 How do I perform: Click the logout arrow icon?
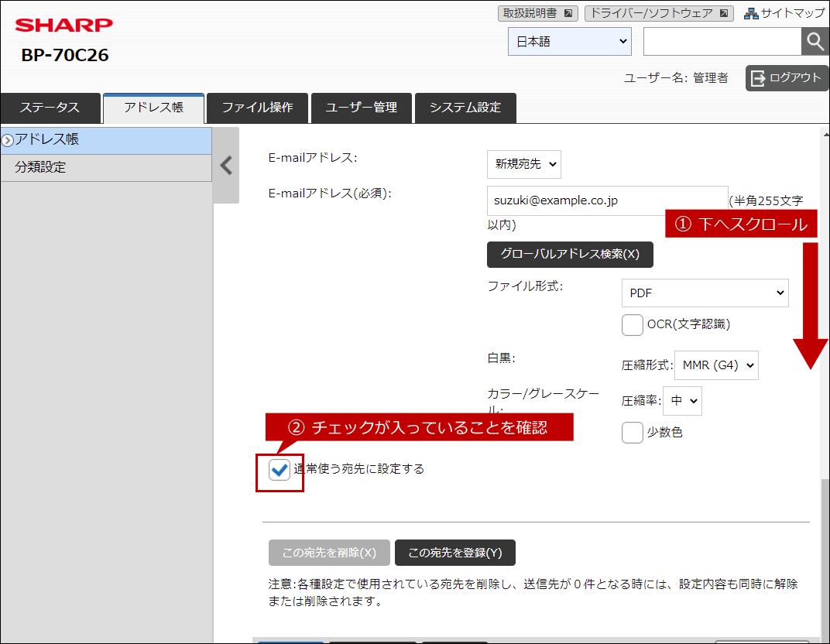point(758,77)
